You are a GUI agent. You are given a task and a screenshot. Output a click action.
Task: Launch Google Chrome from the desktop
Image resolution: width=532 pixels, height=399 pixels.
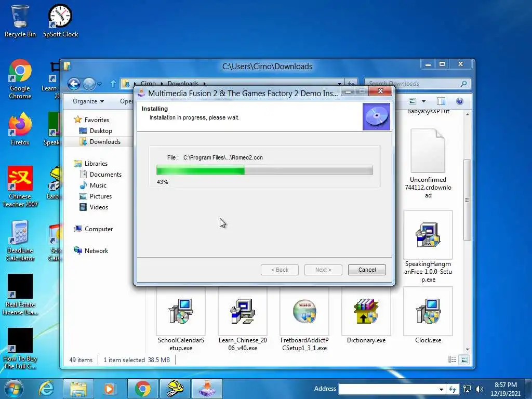pyautogui.click(x=20, y=79)
